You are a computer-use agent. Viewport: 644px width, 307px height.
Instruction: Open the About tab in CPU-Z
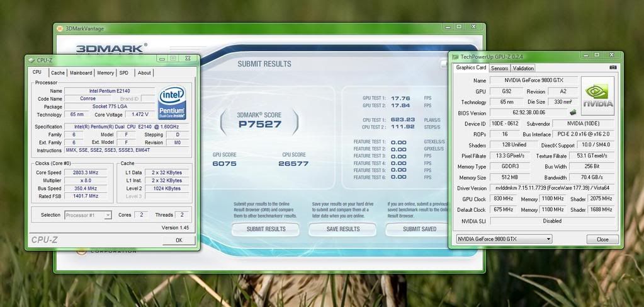pyautogui.click(x=144, y=73)
